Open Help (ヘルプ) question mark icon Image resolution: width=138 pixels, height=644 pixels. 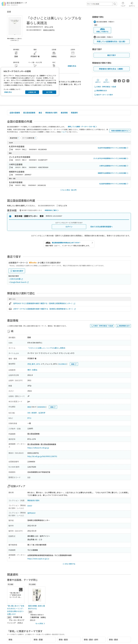pyautogui.click(x=123, y=3)
